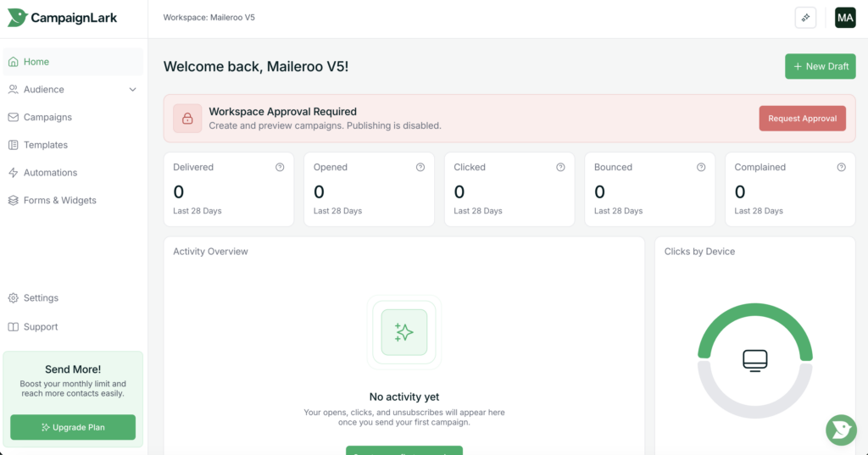This screenshot has height=455, width=868.
Task: Click the New Draft button
Action: click(820, 66)
